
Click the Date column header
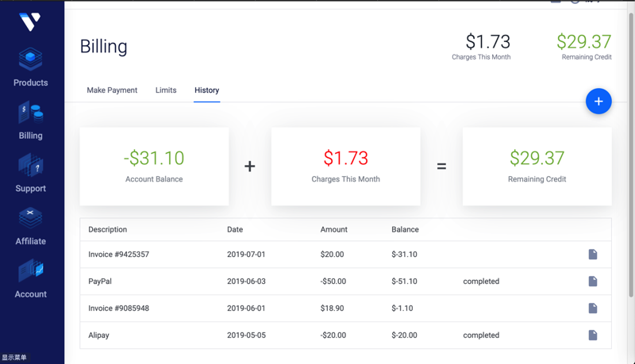(235, 230)
